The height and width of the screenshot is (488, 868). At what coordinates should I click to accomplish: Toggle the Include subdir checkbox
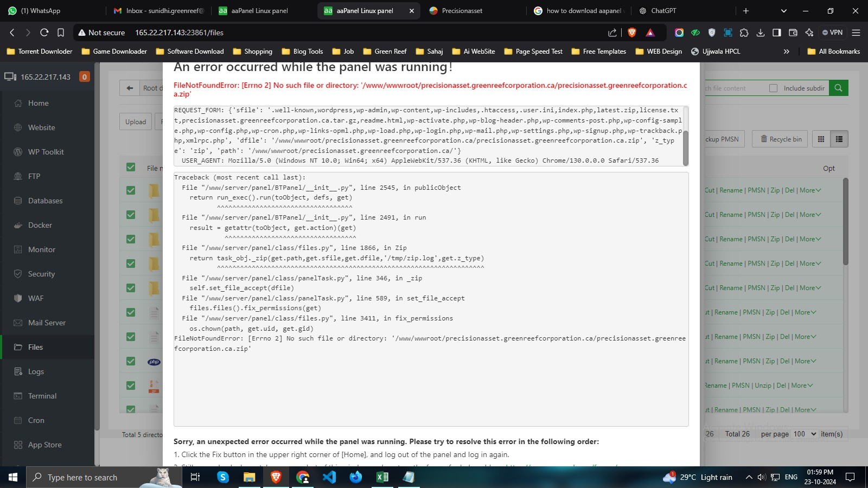(x=773, y=88)
